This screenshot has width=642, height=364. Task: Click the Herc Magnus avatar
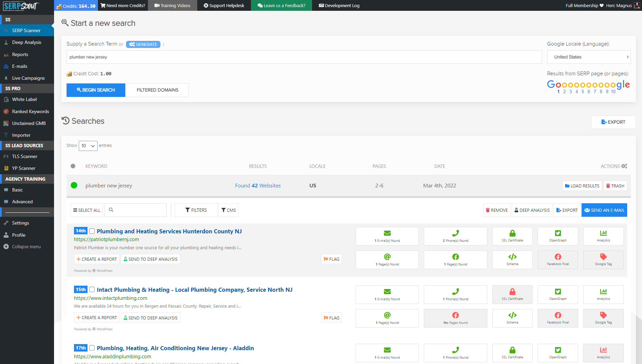tap(637, 5)
